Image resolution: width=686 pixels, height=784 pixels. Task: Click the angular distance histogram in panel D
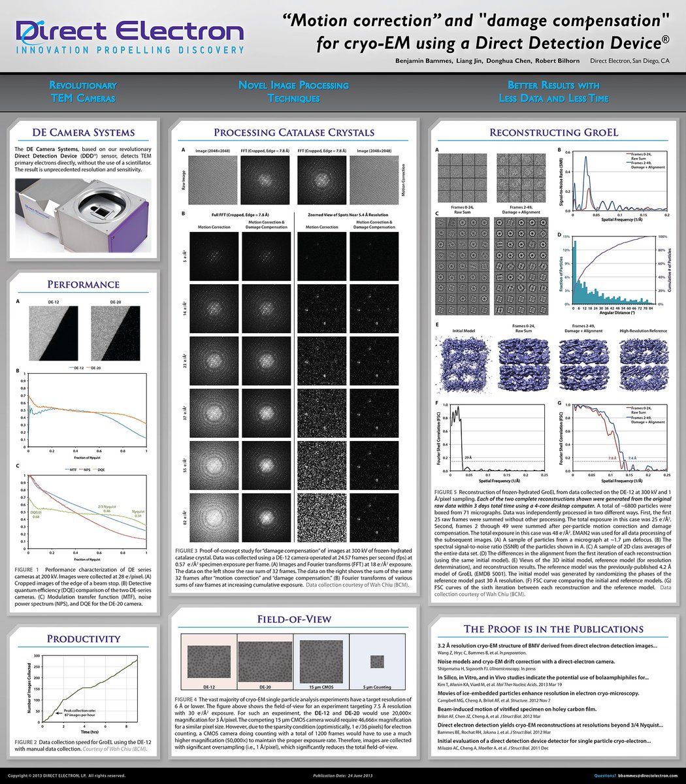coord(614,273)
